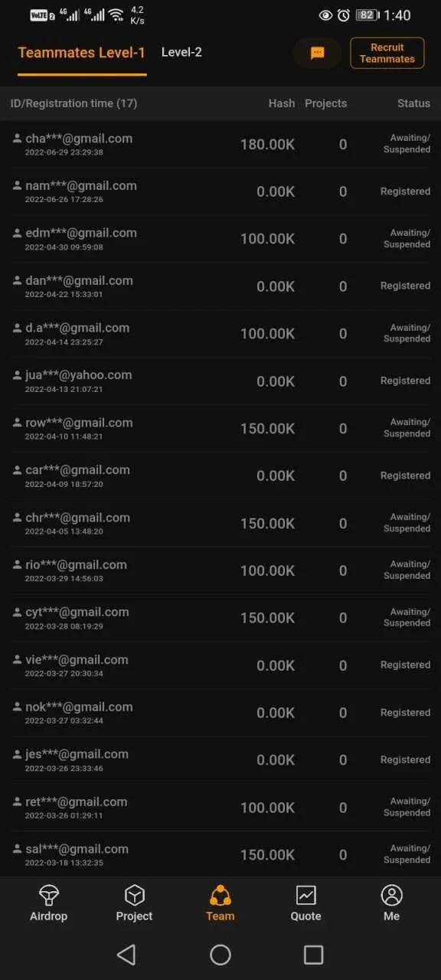441x980 pixels.
Task: Open the Project cube icon
Action: [134, 895]
